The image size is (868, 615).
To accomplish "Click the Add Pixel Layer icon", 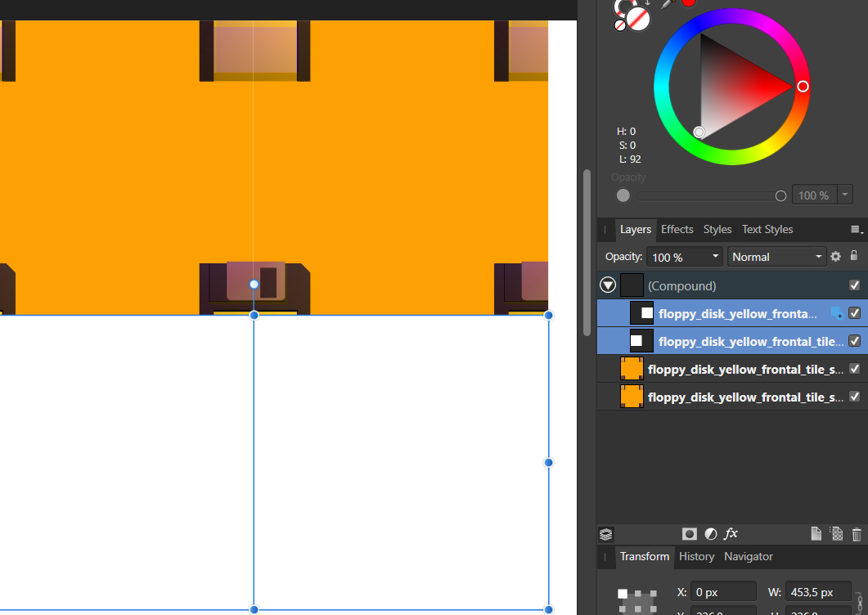I will click(836, 534).
